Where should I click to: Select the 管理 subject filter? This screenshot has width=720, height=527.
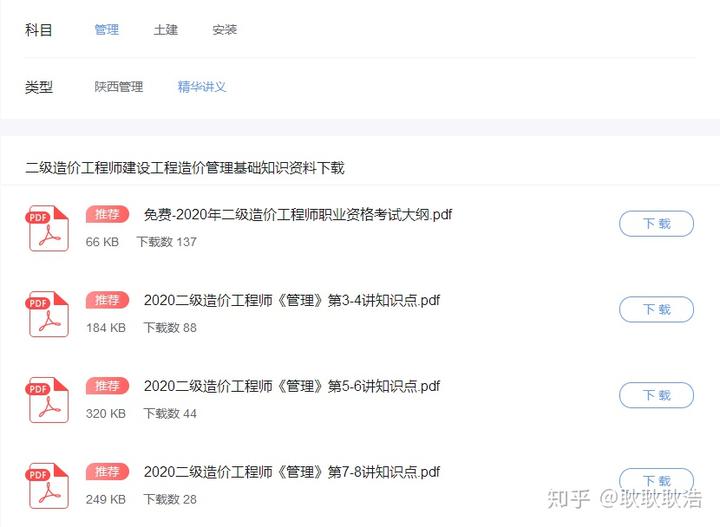tap(107, 30)
